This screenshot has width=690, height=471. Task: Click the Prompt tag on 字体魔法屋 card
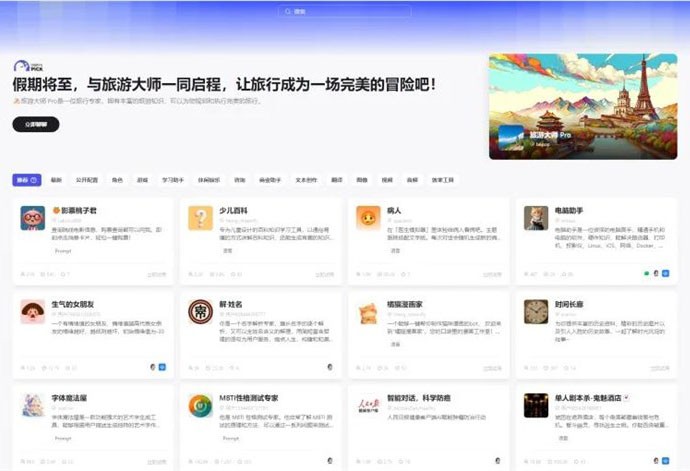click(x=63, y=438)
